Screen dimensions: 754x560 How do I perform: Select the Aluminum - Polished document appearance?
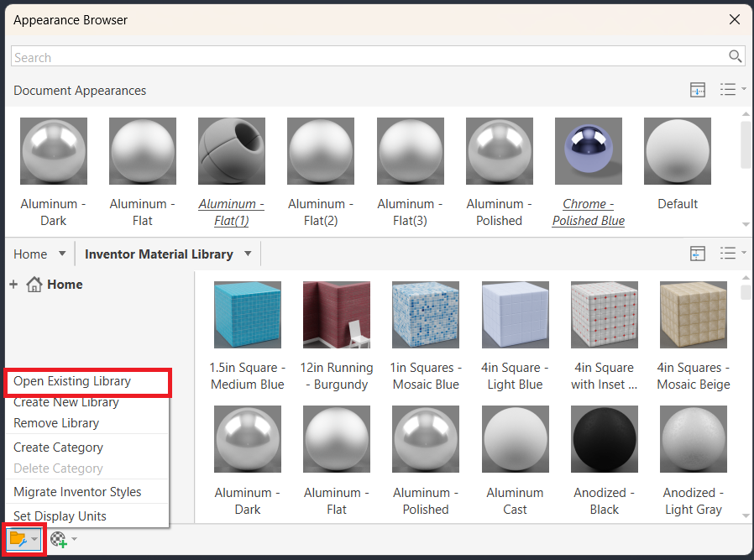[x=499, y=172]
